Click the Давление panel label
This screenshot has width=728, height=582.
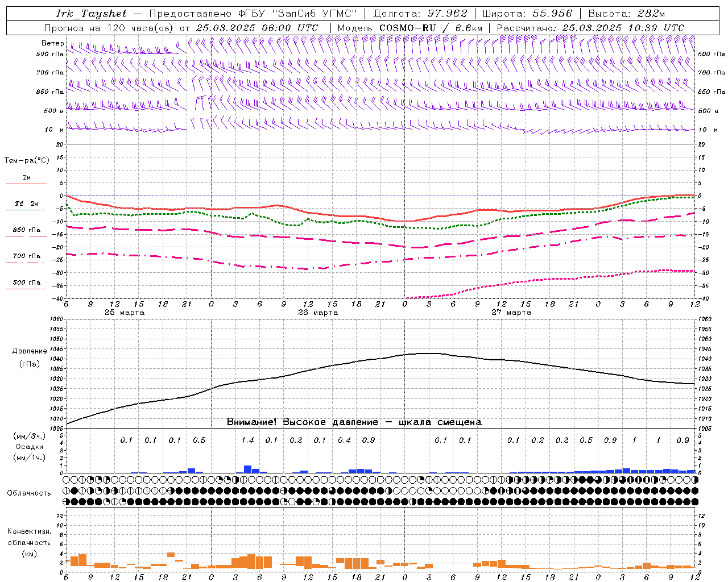click(x=30, y=351)
